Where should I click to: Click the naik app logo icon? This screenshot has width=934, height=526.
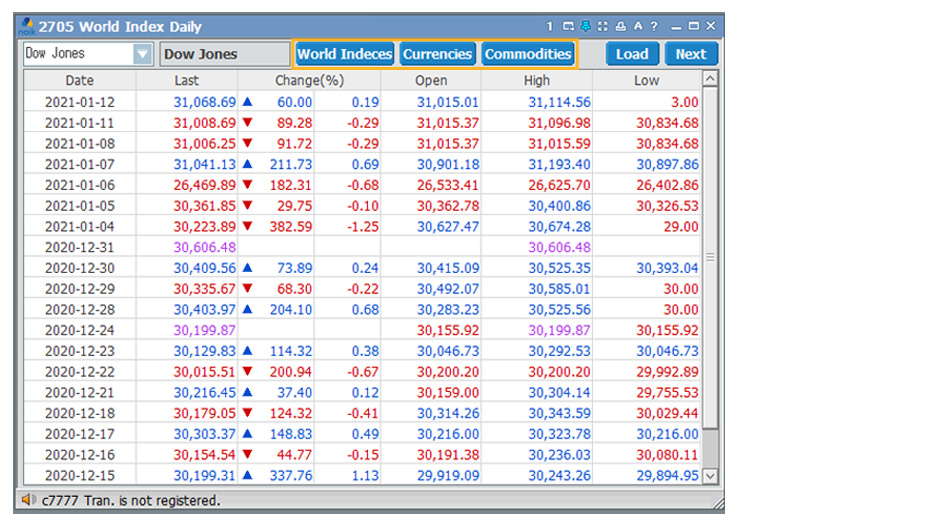28,27
